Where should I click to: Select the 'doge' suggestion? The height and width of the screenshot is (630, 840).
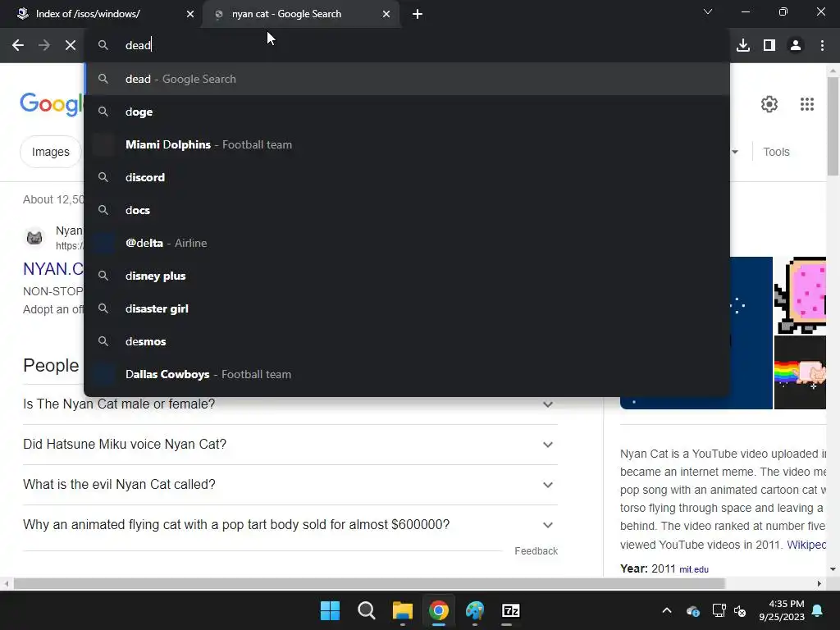point(407,112)
